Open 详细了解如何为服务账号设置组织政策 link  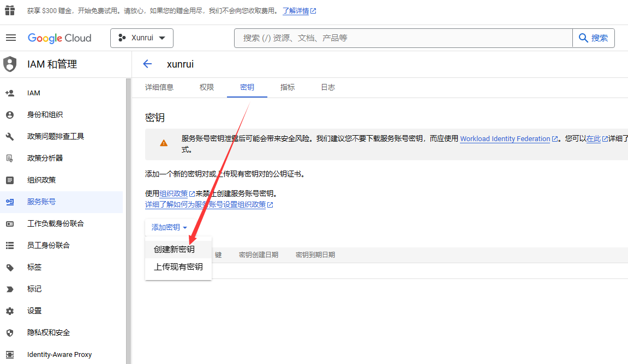coord(208,205)
